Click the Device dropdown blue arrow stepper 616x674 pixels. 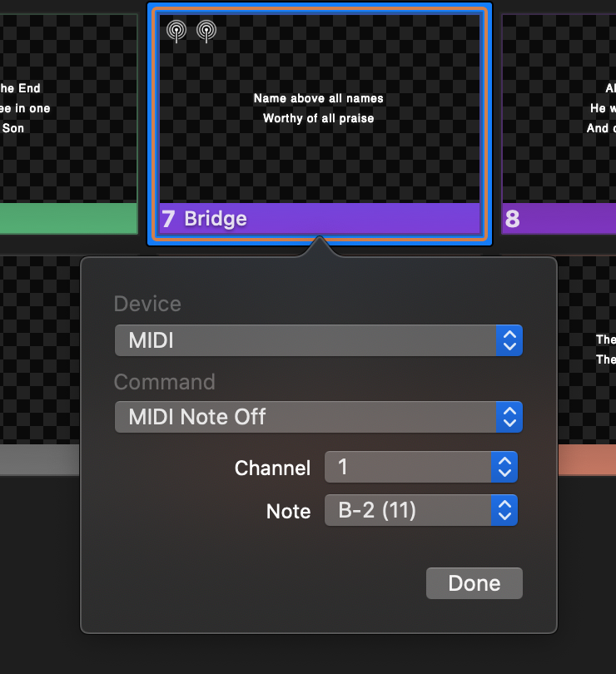(x=509, y=340)
